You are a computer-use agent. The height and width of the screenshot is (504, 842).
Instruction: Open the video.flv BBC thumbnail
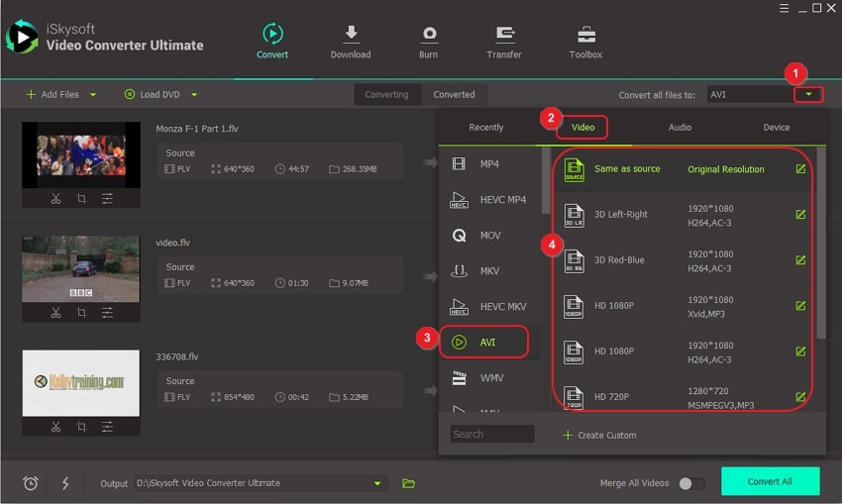pyautogui.click(x=80, y=269)
